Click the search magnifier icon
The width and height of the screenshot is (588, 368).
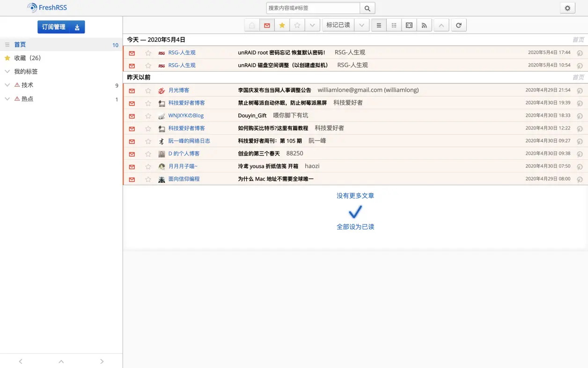[x=367, y=8]
